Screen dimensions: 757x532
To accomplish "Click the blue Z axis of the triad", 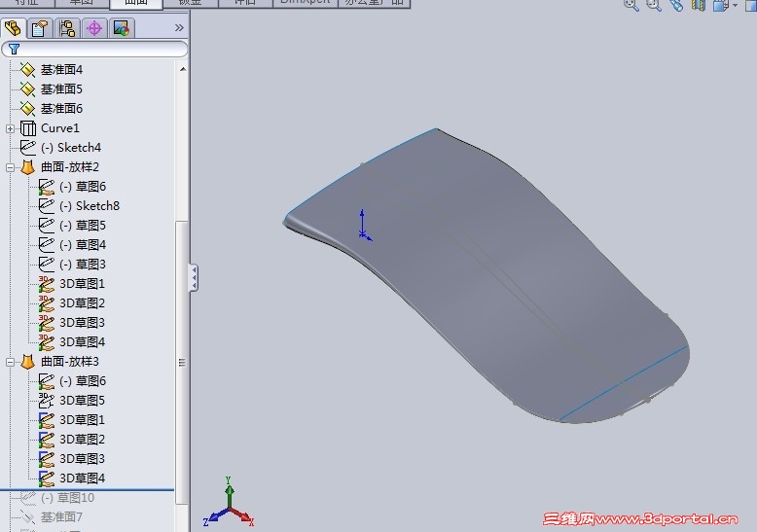I will pyautogui.click(x=215, y=517).
